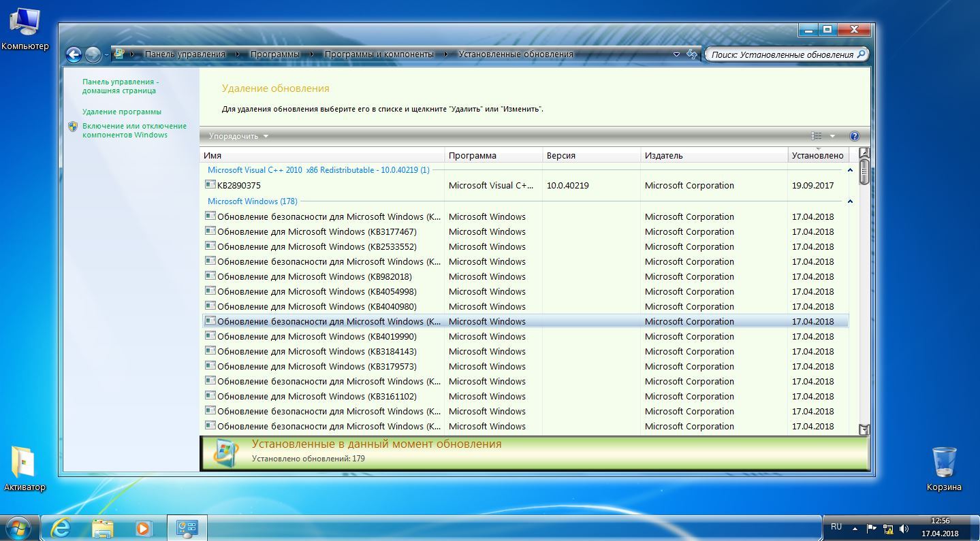980x541 pixels.
Task: Click the Microsoft Visual C++ 2010 group title
Action: (318, 170)
